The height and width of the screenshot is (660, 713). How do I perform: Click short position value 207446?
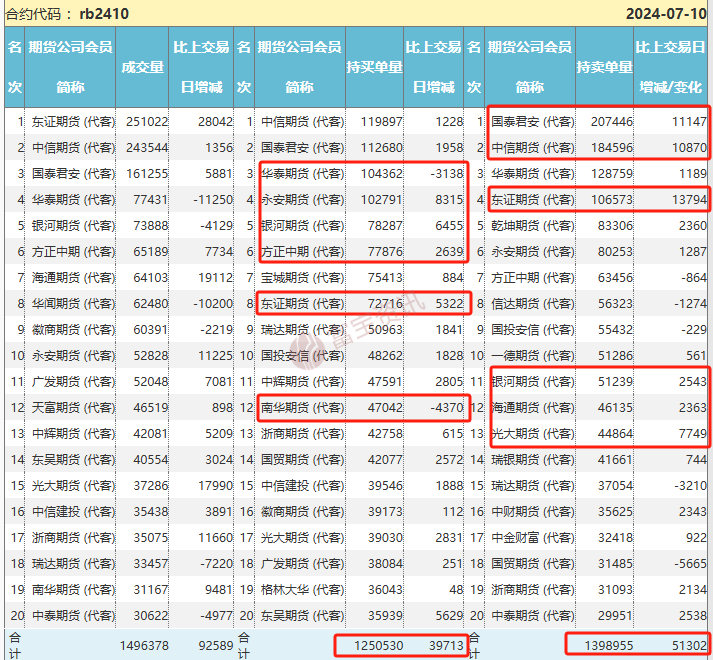(x=612, y=121)
